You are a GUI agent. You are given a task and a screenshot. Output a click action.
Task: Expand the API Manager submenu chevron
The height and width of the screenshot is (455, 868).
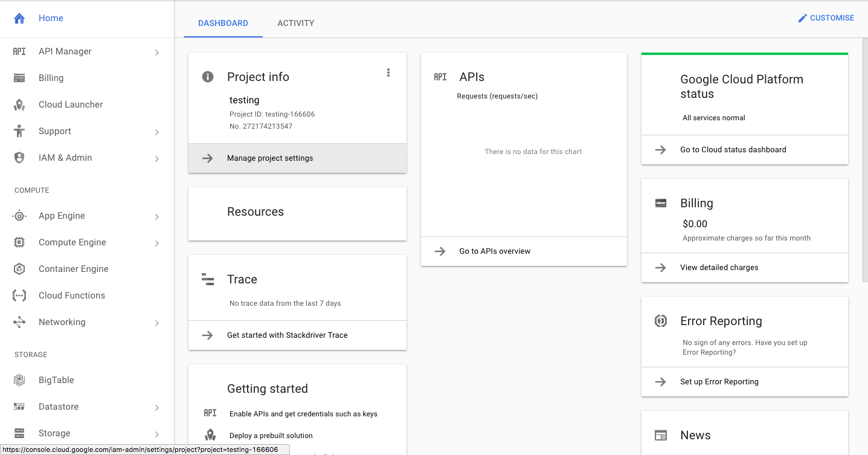[x=157, y=53]
